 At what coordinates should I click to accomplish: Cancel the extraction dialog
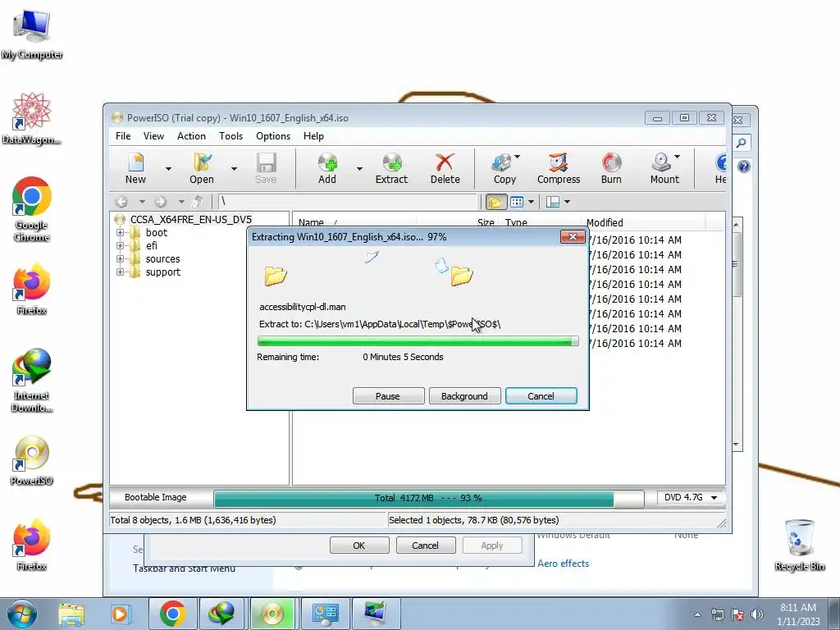[541, 396]
